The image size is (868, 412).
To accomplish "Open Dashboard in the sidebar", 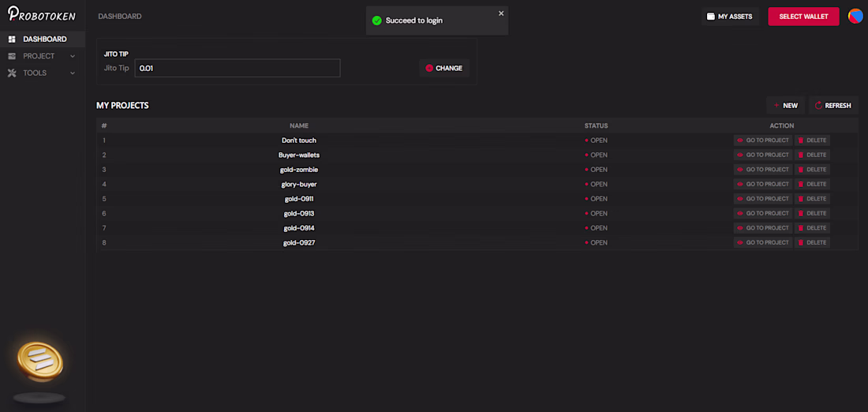I will click(x=43, y=39).
